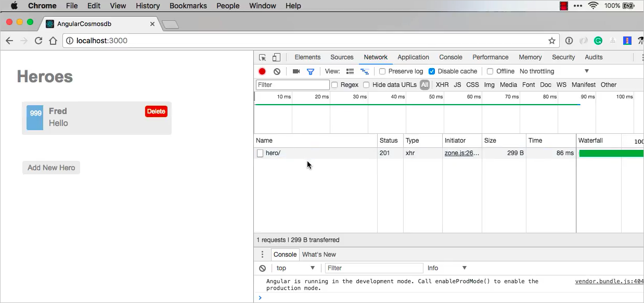Disable the Disable cache checkbox
The height and width of the screenshot is (303, 644).
tap(432, 71)
